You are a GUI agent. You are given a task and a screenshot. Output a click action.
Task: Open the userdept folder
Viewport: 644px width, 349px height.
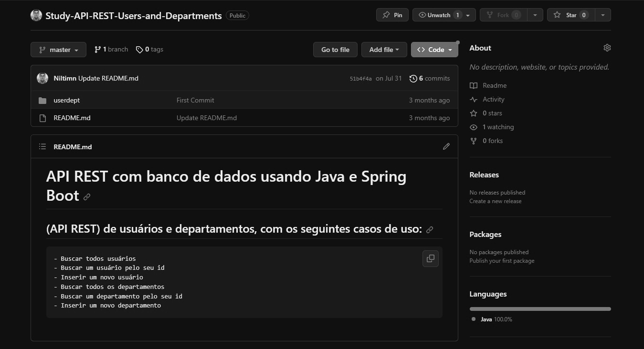(67, 100)
